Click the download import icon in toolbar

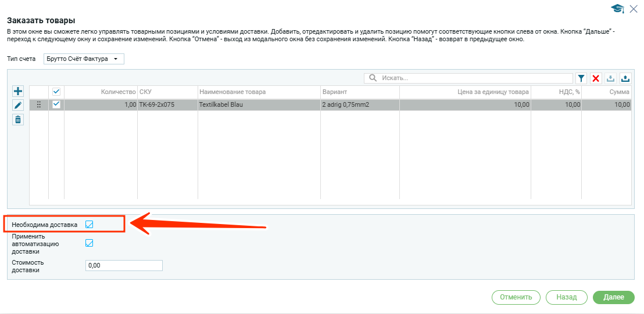point(610,78)
